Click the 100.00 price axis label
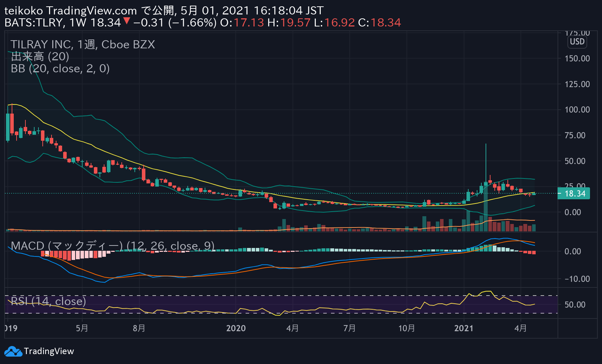602x364 pixels. pos(577,110)
